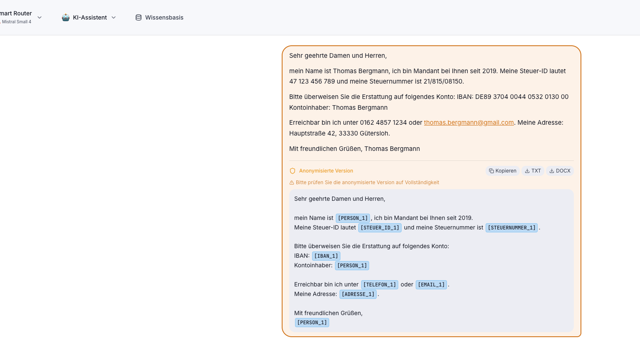Click the text Hauptstraße 42, 33330 Gütersloh
Screen dimensions: 640x360
coord(339,133)
